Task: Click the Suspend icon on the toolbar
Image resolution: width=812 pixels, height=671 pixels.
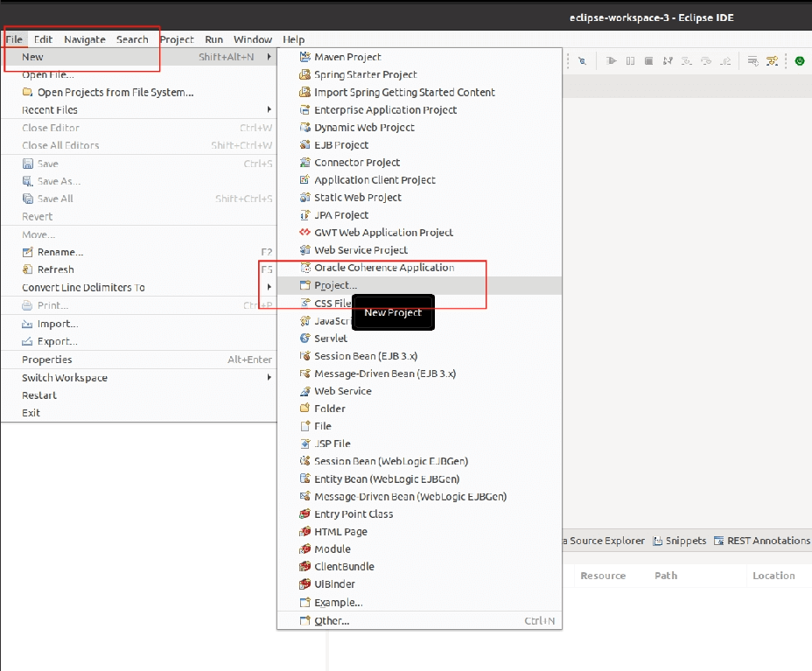Action: (x=631, y=61)
